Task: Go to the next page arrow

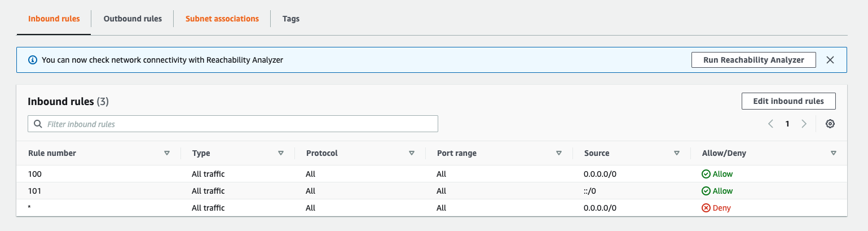Action: point(804,124)
